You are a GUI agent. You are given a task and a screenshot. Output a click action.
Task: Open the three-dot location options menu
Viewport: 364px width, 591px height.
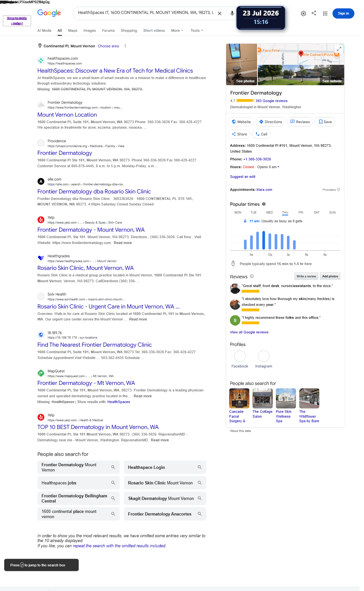[x=125, y=46]
